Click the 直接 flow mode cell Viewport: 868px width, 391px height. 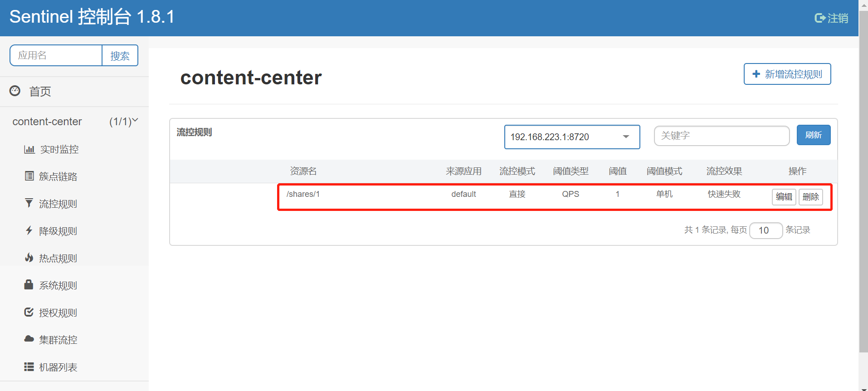point(517,194)
